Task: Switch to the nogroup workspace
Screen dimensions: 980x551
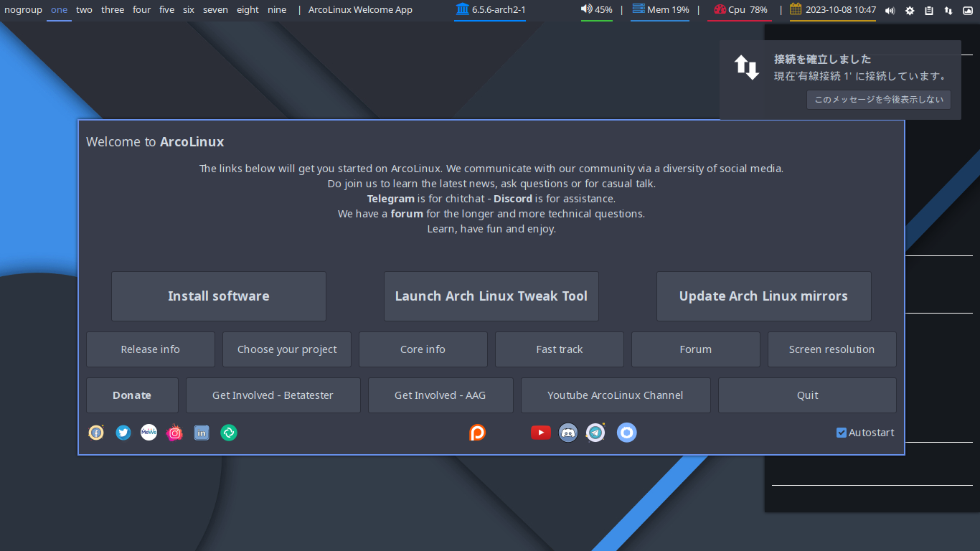Action: [x=23, y=10]
